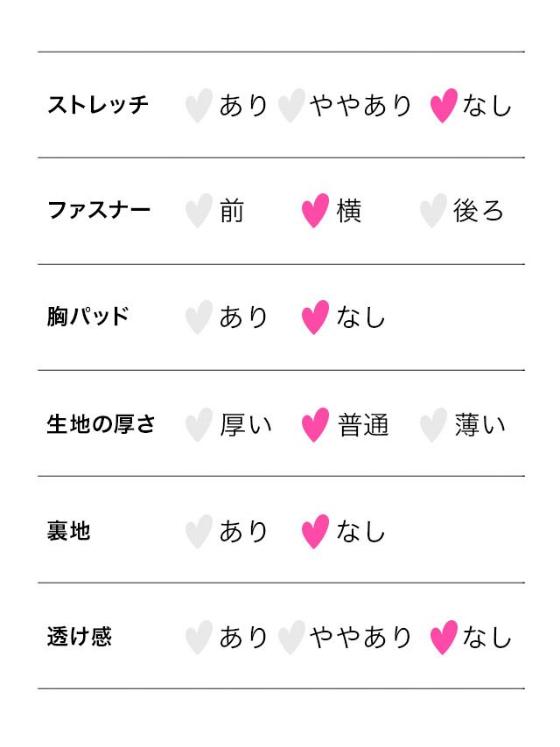Select the 厚い heart for 生地の厚さ
560x747 pixels.
199,425
